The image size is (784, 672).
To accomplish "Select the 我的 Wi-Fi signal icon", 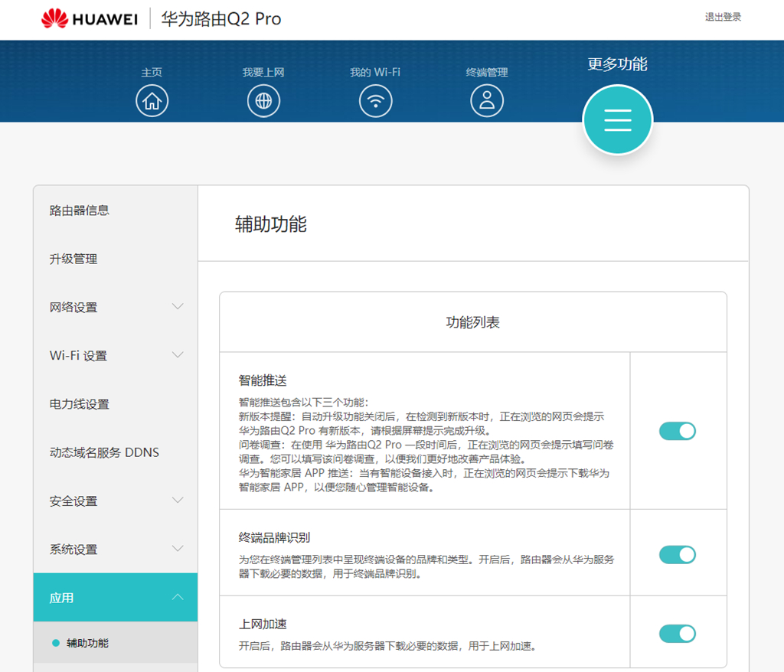I will (x=375, y=100).
